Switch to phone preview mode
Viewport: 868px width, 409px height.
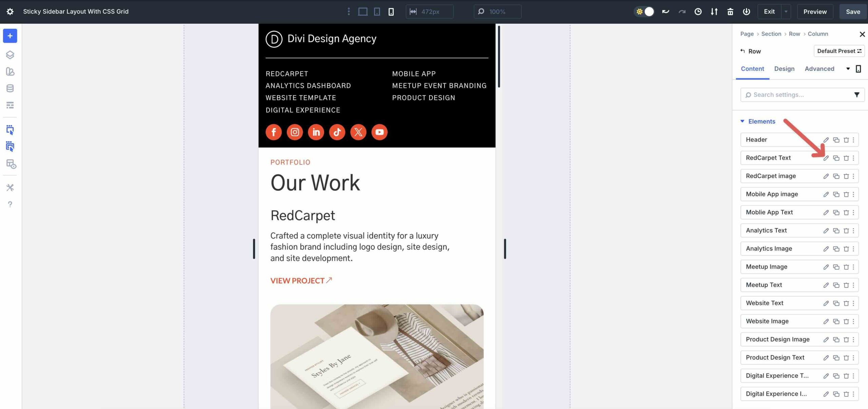[x=391, y=11]
